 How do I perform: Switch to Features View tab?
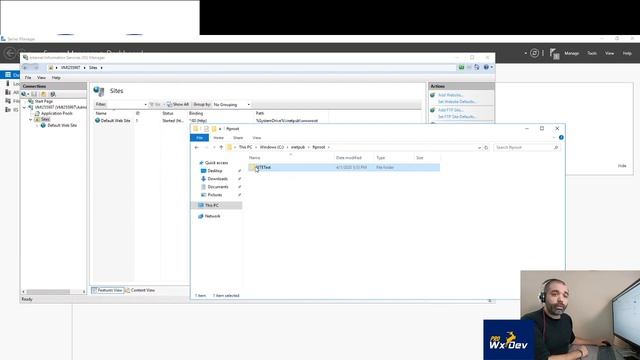tap(107, 290)
